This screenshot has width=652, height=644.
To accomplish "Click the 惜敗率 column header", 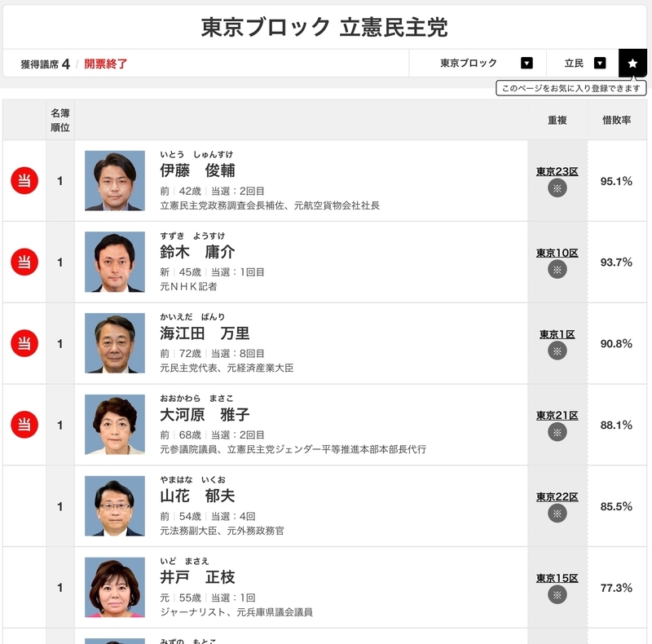I will pyautogui.click(x=617, y=120).
